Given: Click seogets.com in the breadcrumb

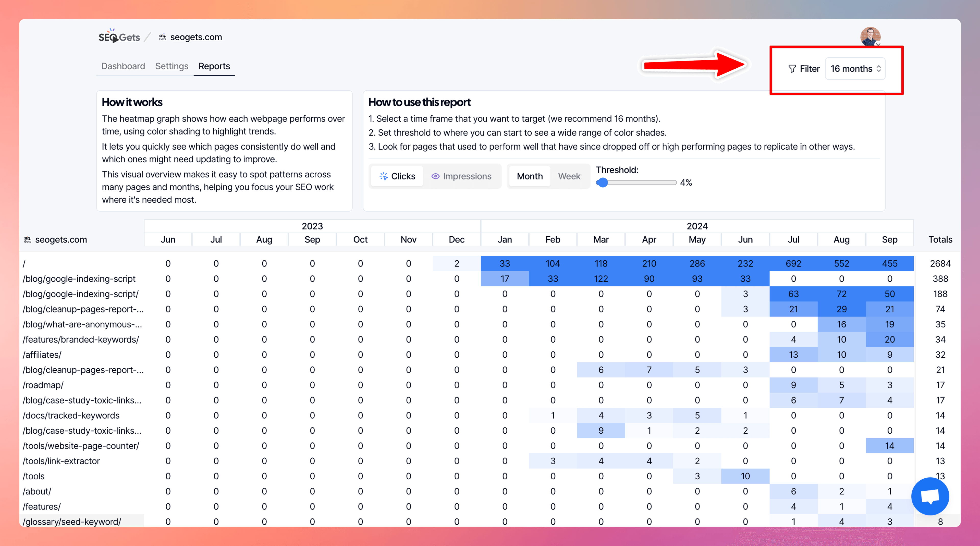Looking at the screenshot, I should [x=196, y=37].
